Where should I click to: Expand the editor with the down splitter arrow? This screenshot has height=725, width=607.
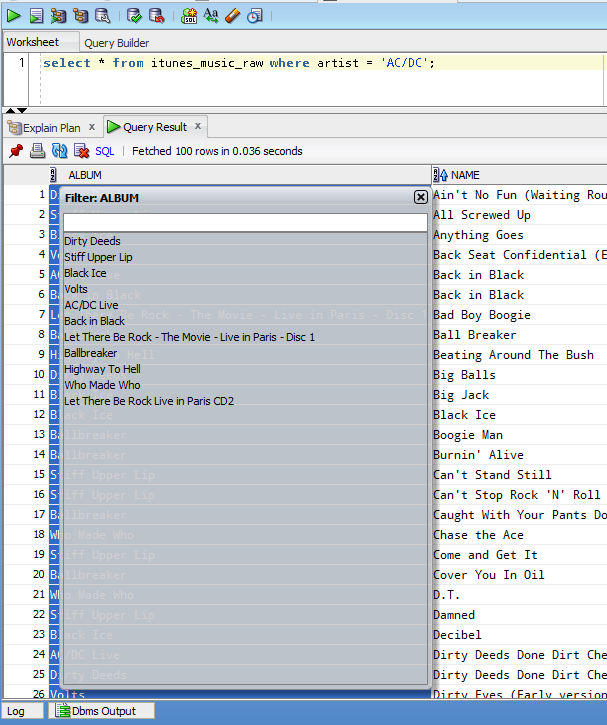(x=22, y=111)
